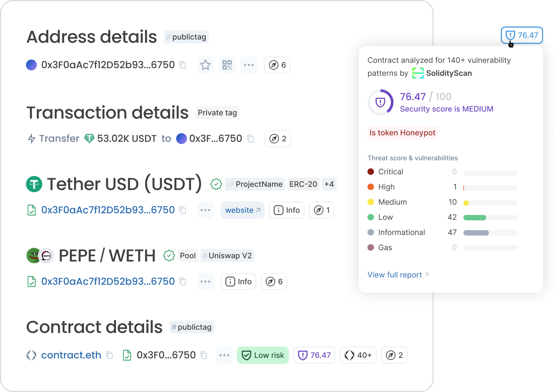
Task: Click the Info button next to the website link
Action: coord(286,210)
